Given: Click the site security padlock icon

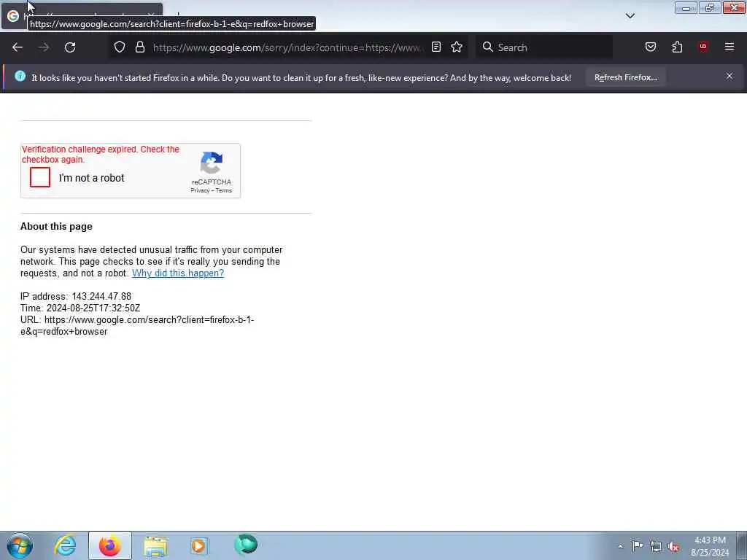Looking at the screenshot, I should tap(139, 47).
